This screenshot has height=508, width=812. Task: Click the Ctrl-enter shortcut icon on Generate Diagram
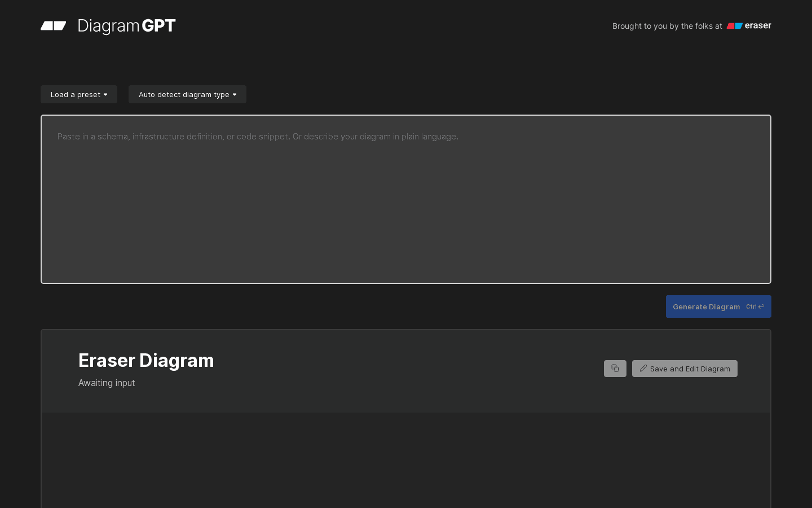coord(754,306)
